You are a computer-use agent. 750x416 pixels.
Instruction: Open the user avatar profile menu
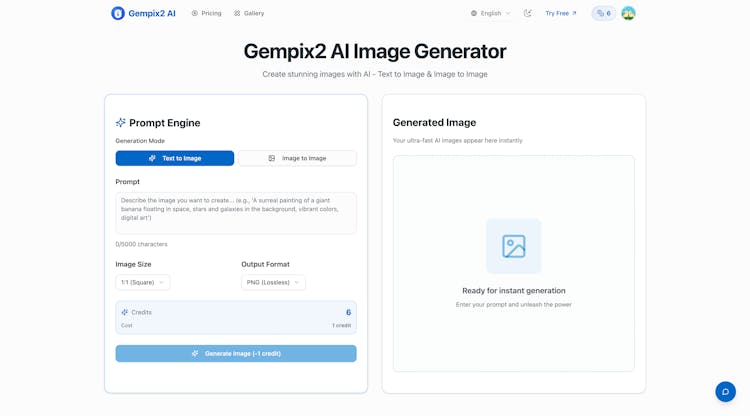[x=628, y=13]
